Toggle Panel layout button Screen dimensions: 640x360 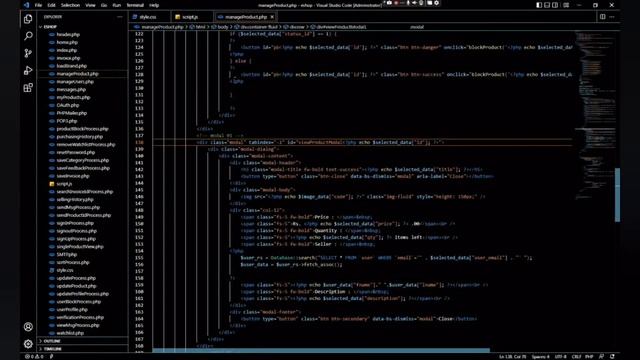547,5
